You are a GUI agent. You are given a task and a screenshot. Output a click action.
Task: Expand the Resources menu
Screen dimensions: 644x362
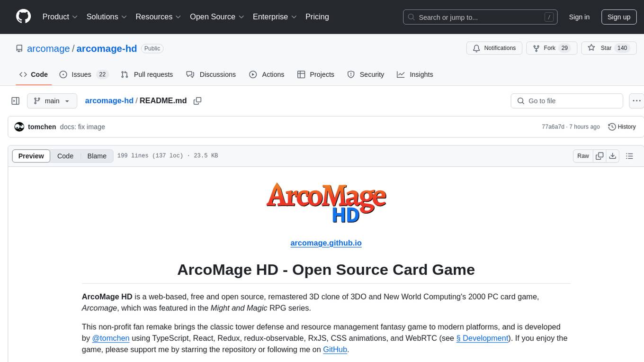click(x=158, y=17)
